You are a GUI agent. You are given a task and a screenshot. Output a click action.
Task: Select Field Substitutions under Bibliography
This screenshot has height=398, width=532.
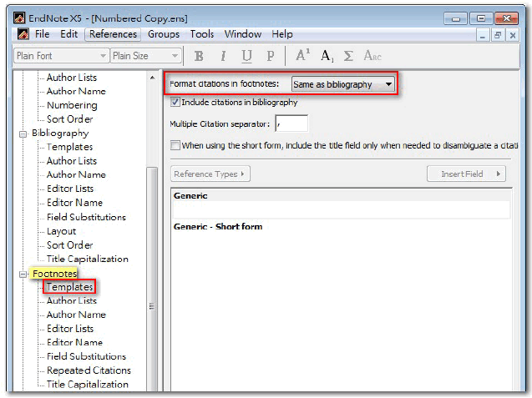[86, 217]
